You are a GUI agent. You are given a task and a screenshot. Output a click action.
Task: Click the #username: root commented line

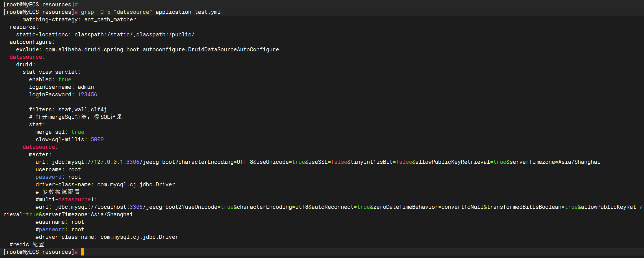[x=60, y=222]
